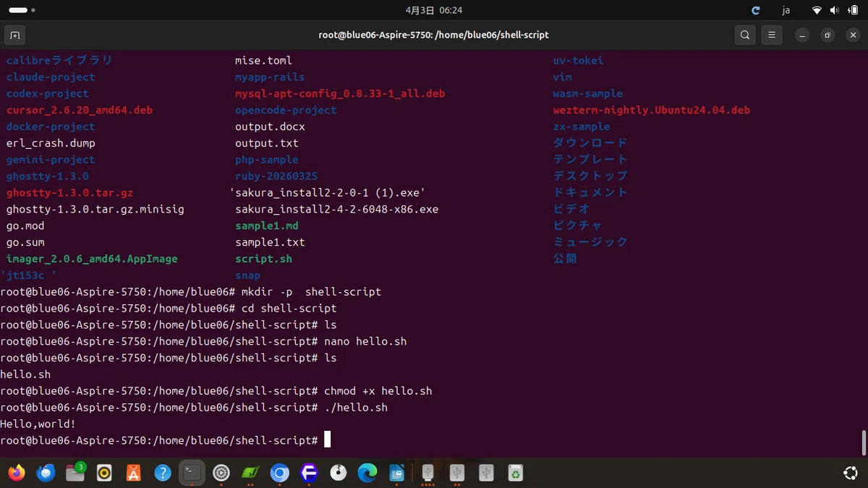This screenshot has width=868, height=488.
Task: Launch Microsoft Edge from the dock
Action: click(x=367, y=473)
